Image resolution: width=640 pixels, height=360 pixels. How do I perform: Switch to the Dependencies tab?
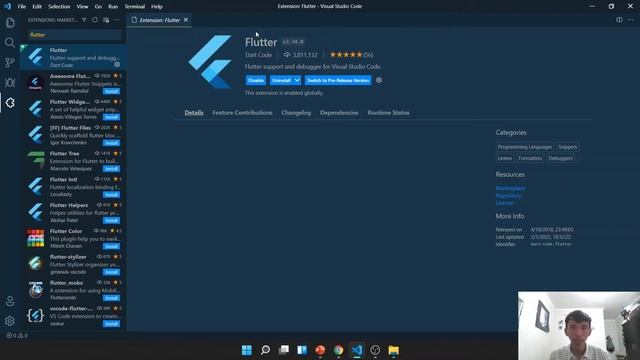[x=339, y=113]
